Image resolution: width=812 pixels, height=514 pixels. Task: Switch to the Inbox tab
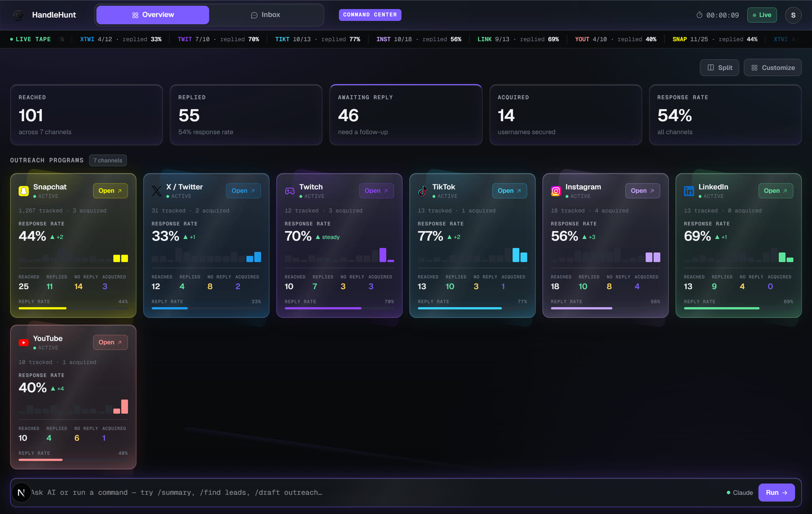(x=265, y=15)
